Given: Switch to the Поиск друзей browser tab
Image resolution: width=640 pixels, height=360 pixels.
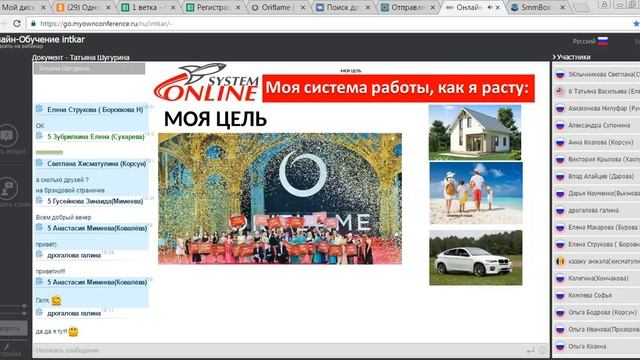Looking at the screenshot, I should coord(342,7).
